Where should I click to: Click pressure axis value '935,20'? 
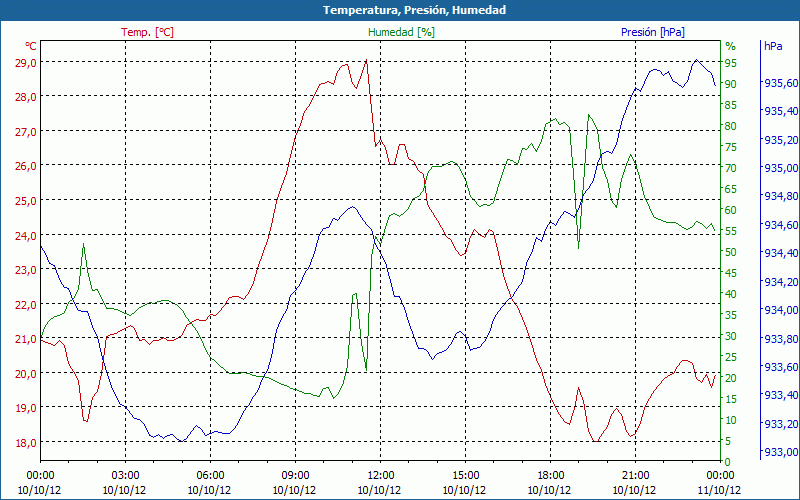(782, 140)
